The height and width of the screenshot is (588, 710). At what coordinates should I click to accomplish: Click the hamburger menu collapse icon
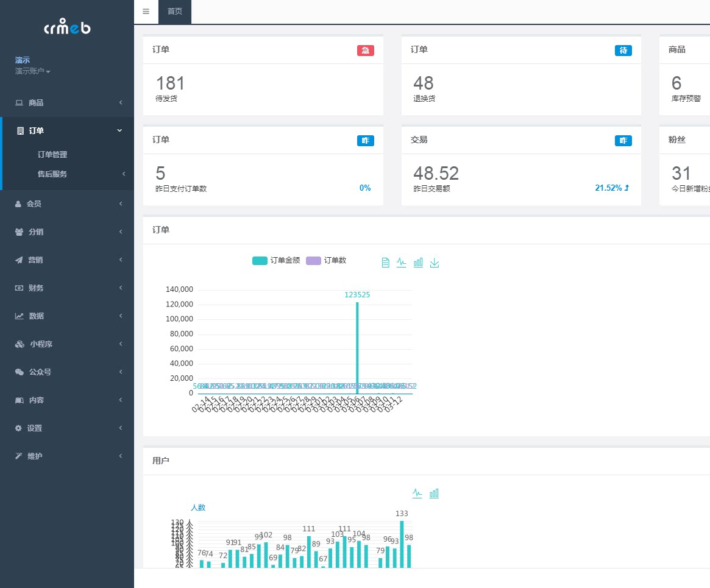coord(146,12)
